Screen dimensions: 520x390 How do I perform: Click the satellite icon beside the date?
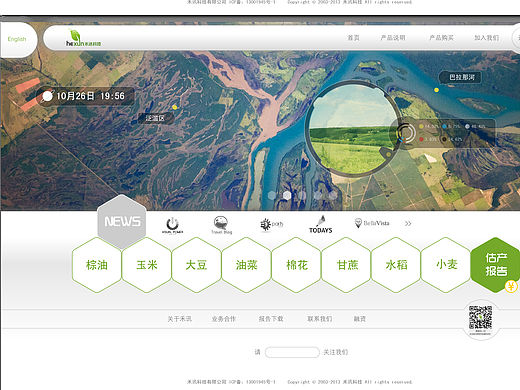pyautogui.click(x=48, y=96)
